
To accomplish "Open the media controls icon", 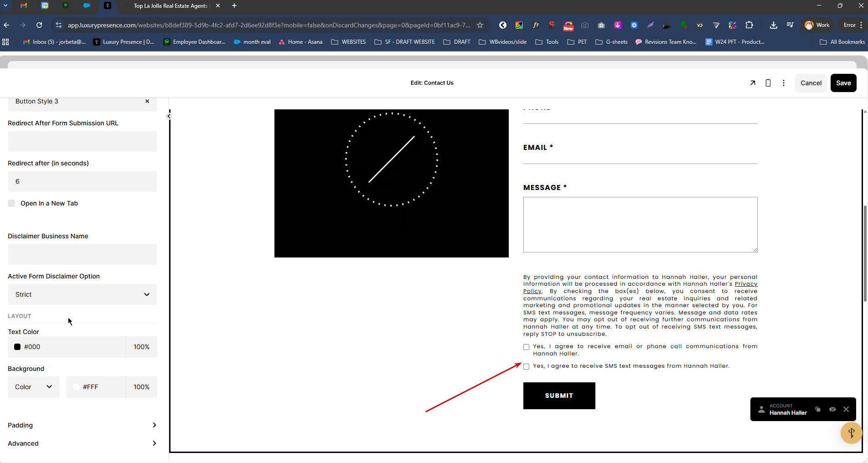I will coord(790,25).
